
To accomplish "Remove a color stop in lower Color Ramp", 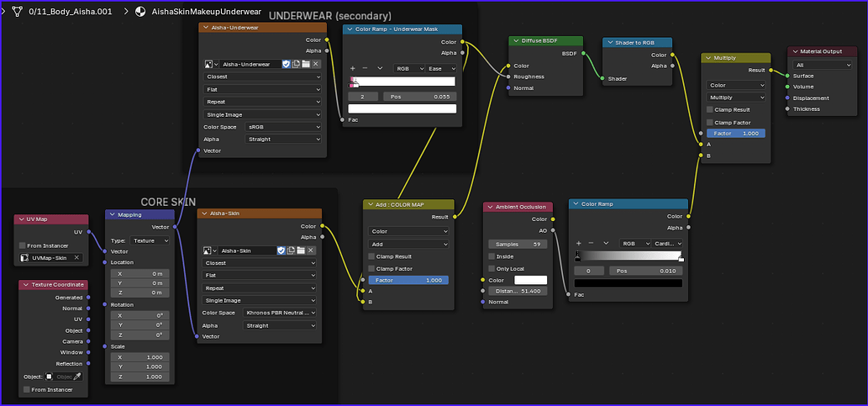I will (591, 243).
